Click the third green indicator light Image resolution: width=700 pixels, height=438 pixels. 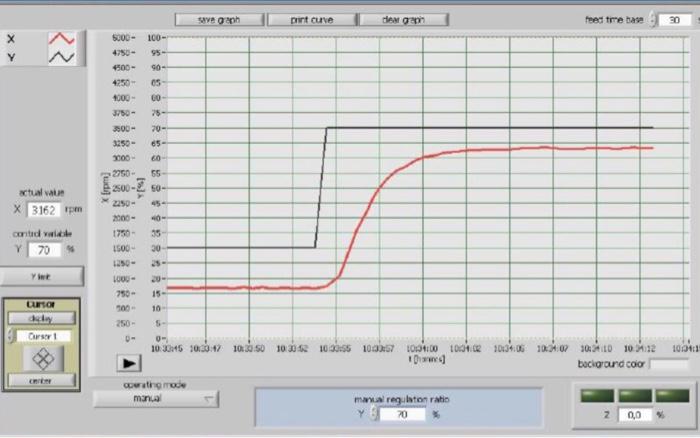[x=672, y=396]
